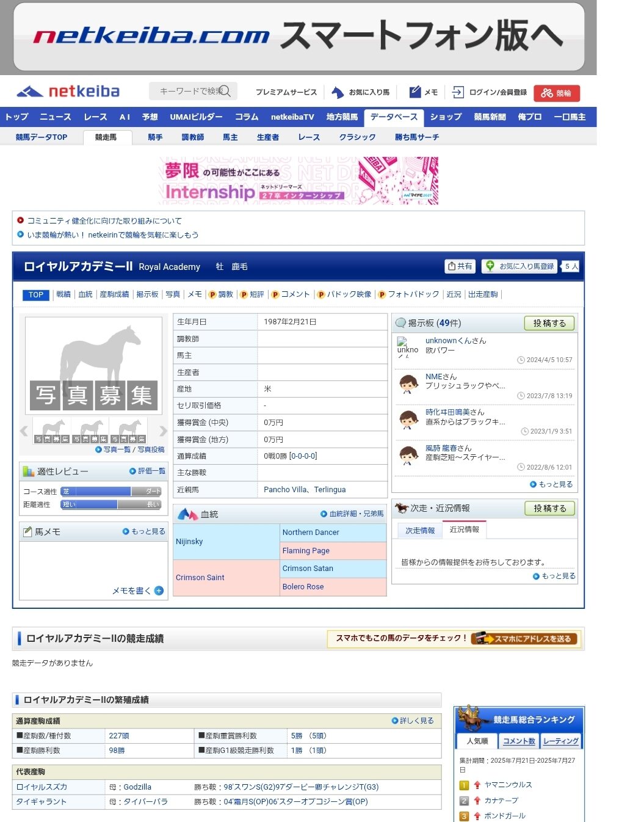Click メモを書く plus icon
The width and height of the screenshot is (644, 822).
tap(159, 591)
